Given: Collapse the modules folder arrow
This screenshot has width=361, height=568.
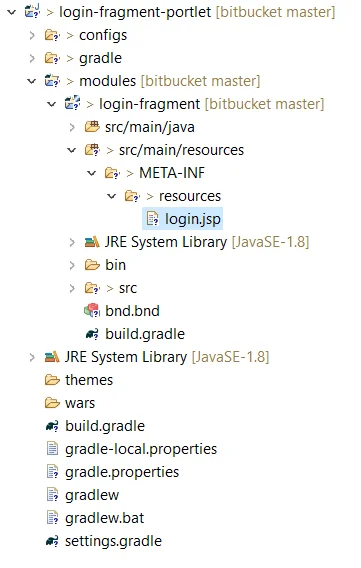Looking at the screenshot, I should [32, 81].
